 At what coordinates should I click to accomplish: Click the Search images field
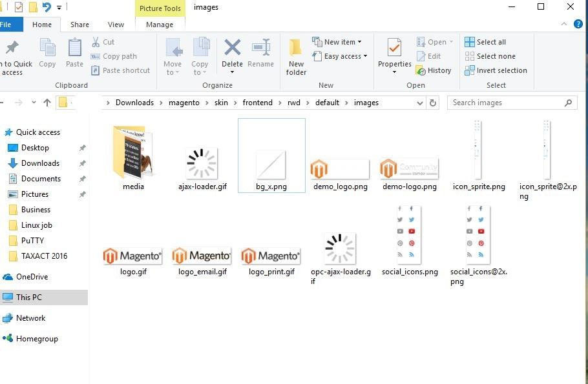[512, 103]
